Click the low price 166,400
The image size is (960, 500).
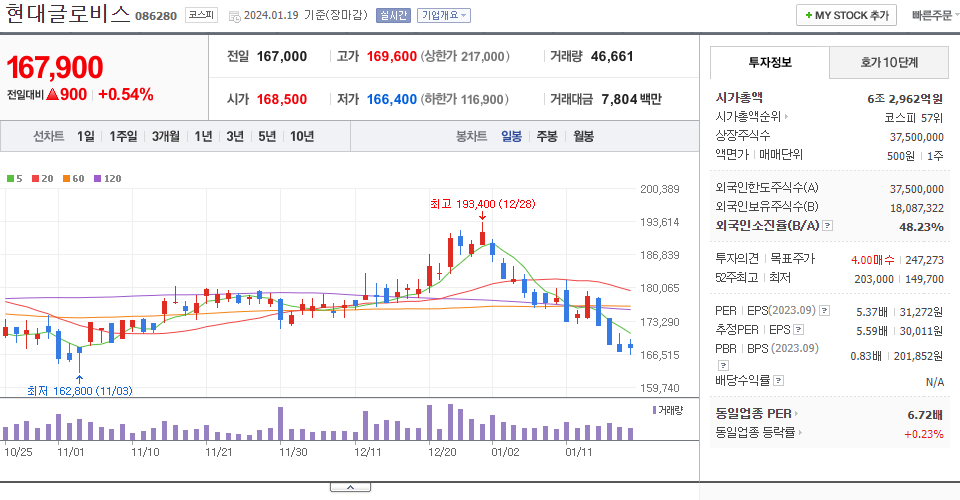[x=392, y=99]
